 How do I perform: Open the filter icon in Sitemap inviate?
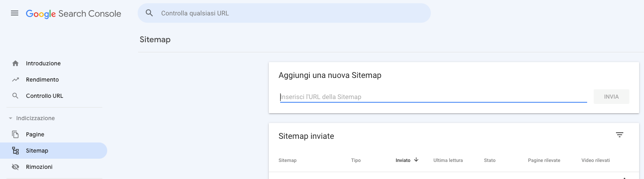(619, 135)
